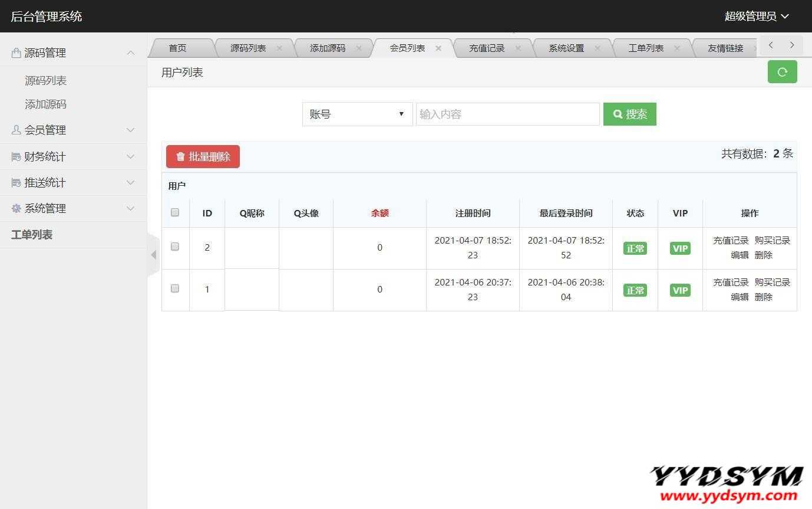Open the 账号 search field dropdown
Screen dimensions: 812x509
click(357, 114)
